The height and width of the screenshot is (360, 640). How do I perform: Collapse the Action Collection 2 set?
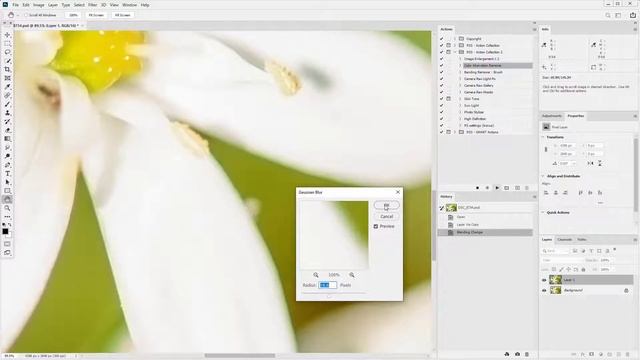coord(455,52)
